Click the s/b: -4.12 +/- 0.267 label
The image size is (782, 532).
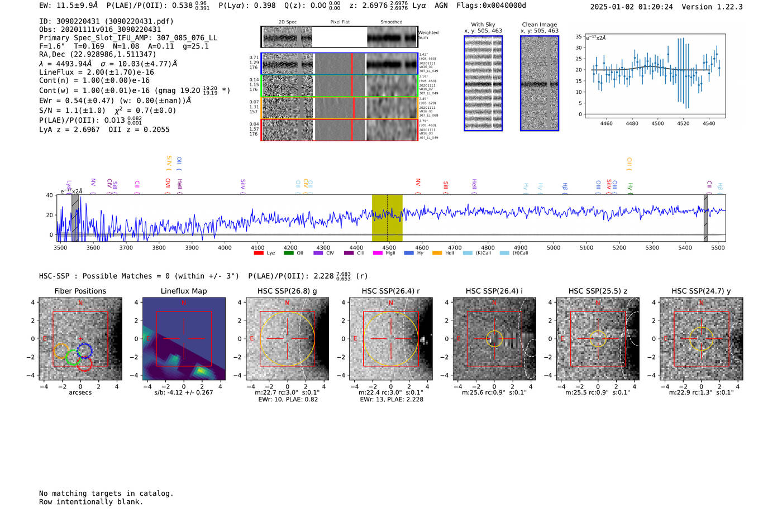[184, 392]
